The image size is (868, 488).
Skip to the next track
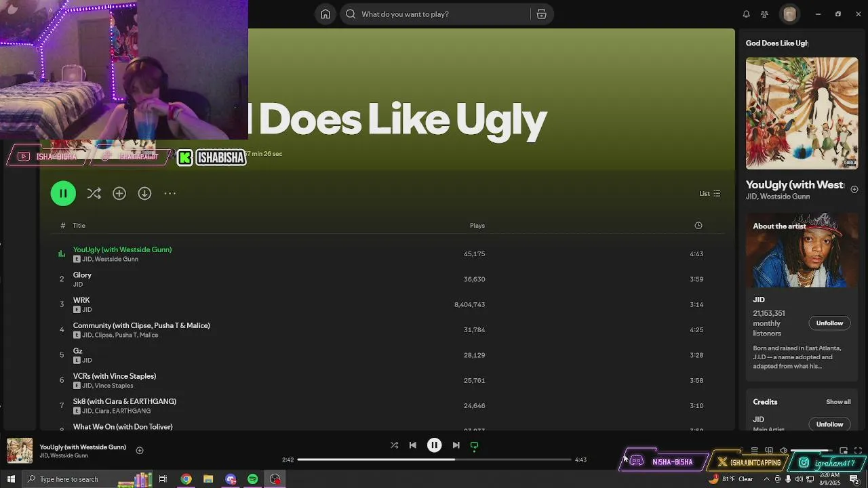click(456, 445)
